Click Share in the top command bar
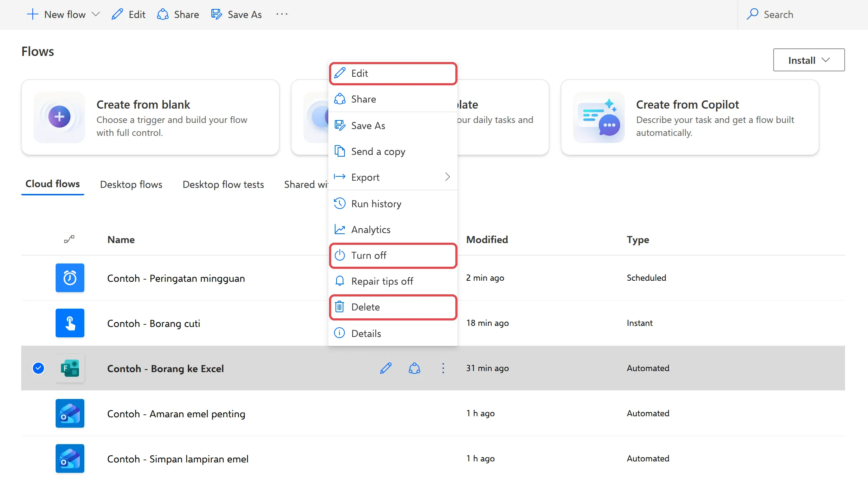Viewport: 868px width, 480px height. point(178,14)
